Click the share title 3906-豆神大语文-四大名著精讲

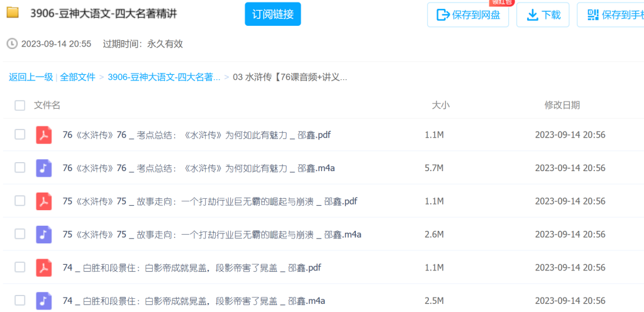pyautogui.click(x=104, y=14)
